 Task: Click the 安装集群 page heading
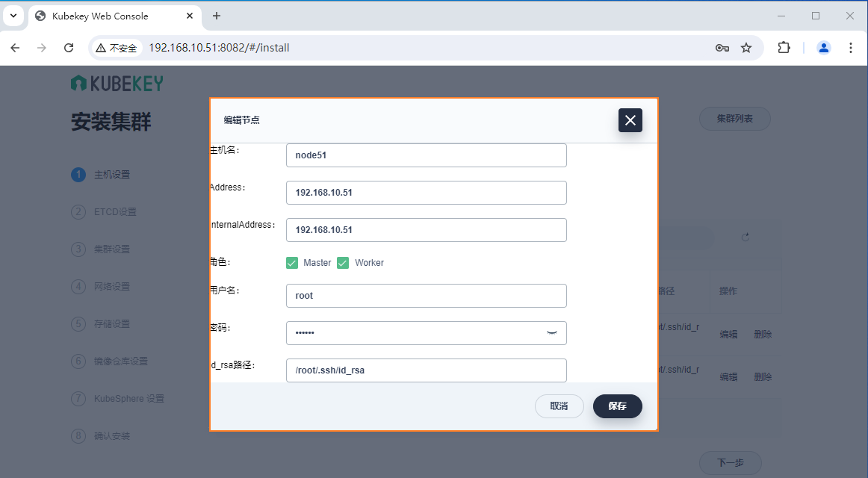coord(111,122)
